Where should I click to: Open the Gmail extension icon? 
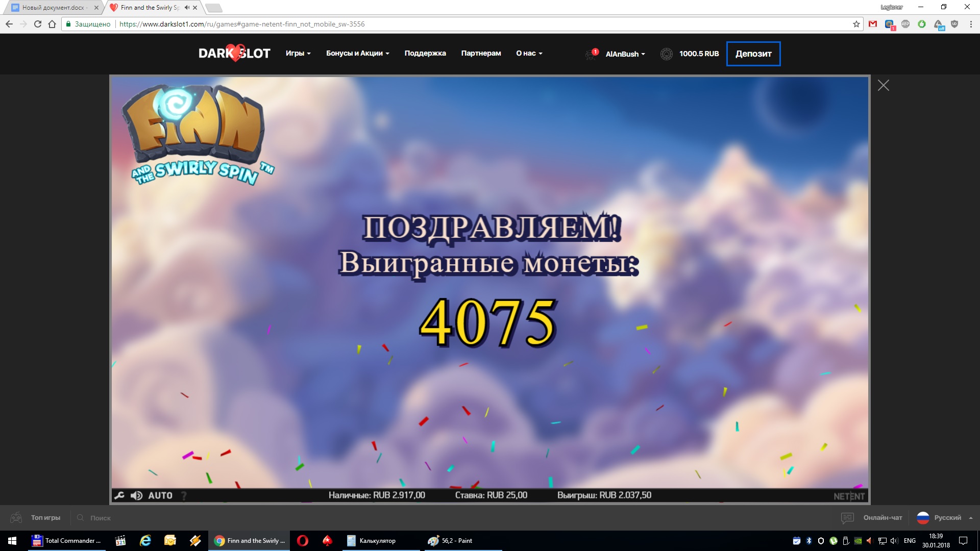pos(873,24)
